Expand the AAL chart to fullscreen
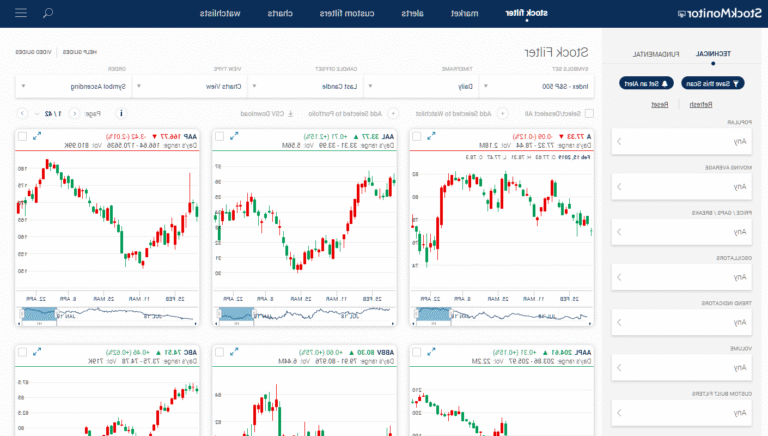 [235, 135]
